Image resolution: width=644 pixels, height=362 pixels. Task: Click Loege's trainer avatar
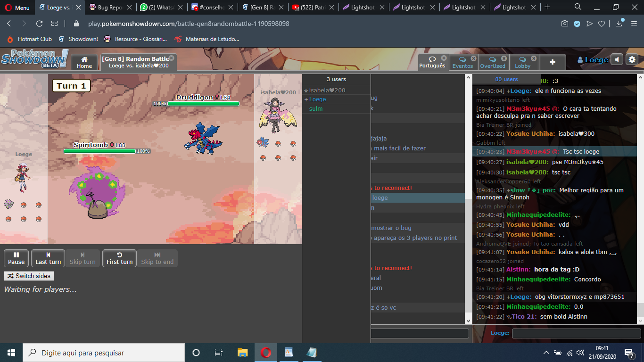click(x=23, y=177)
